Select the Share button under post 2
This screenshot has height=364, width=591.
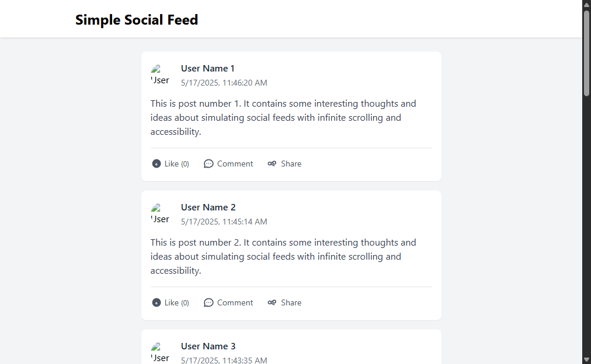[x=284, y=302]
